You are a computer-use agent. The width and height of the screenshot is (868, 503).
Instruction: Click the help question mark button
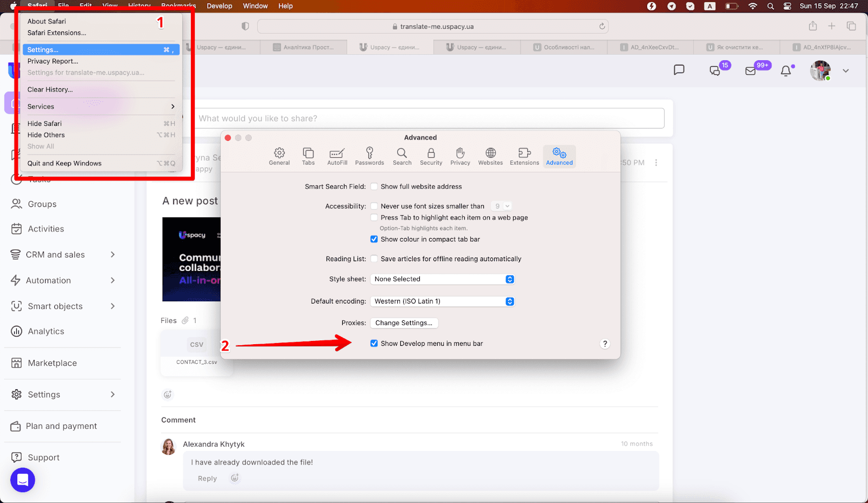pos(605,344)
